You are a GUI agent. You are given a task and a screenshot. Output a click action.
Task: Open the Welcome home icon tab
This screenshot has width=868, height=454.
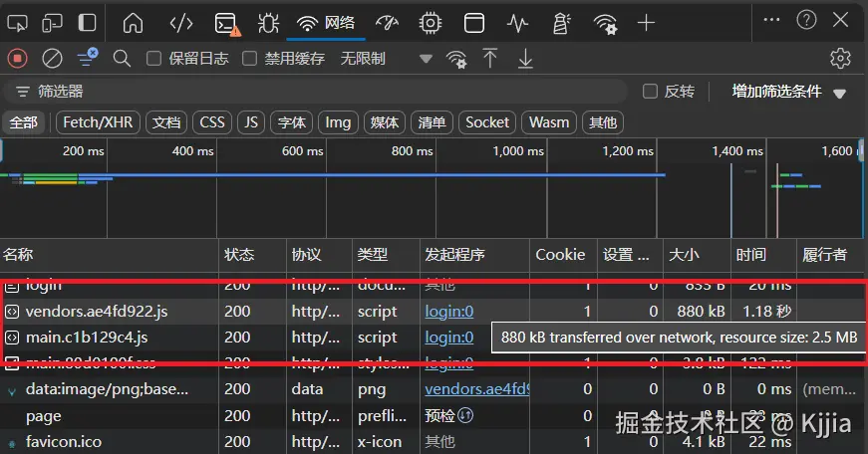click(133, 23)
